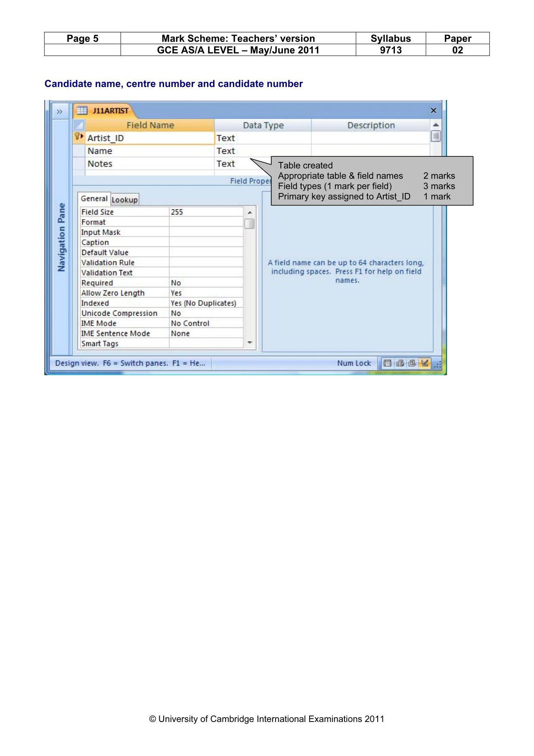This screenshot has width=534, height=756.
Task: Click the Navigation Pane vertical bar
Action: [61, 237]
